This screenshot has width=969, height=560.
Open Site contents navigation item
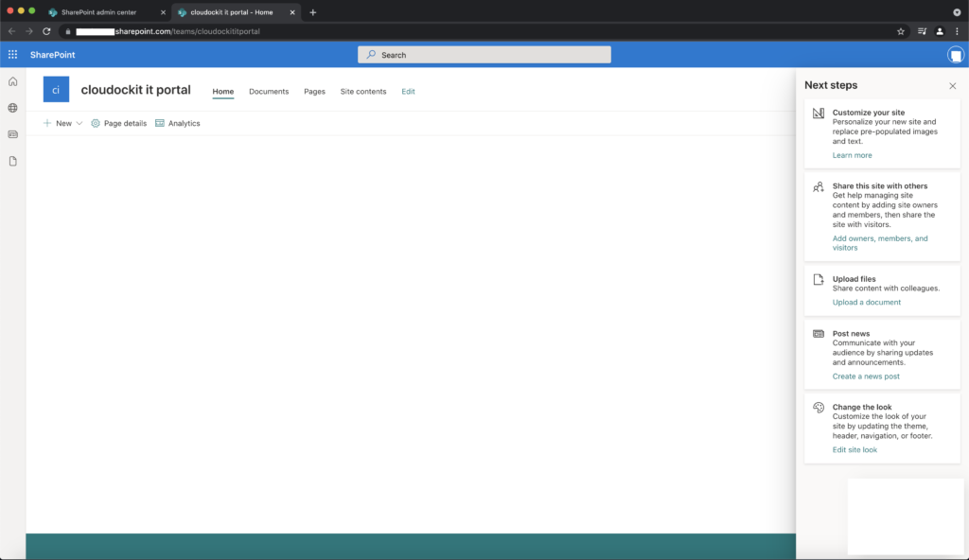[363, 92]
